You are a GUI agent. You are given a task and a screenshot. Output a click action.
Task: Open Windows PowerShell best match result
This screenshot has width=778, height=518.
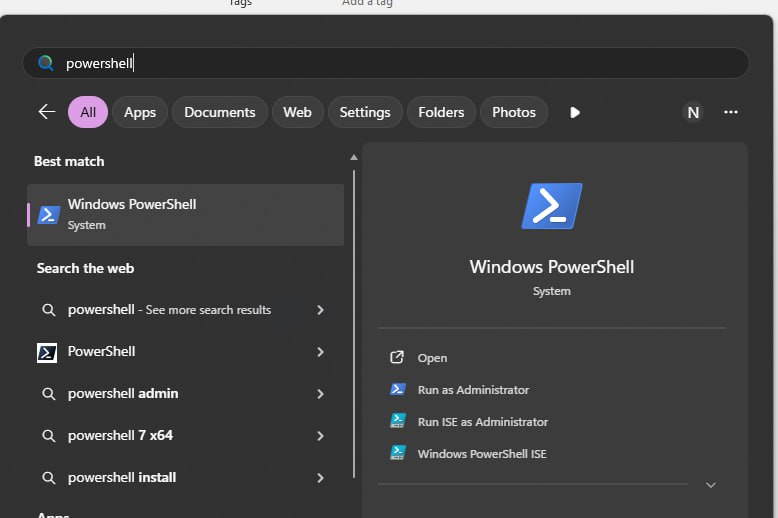pyautogui.click(x=186, y=215)
